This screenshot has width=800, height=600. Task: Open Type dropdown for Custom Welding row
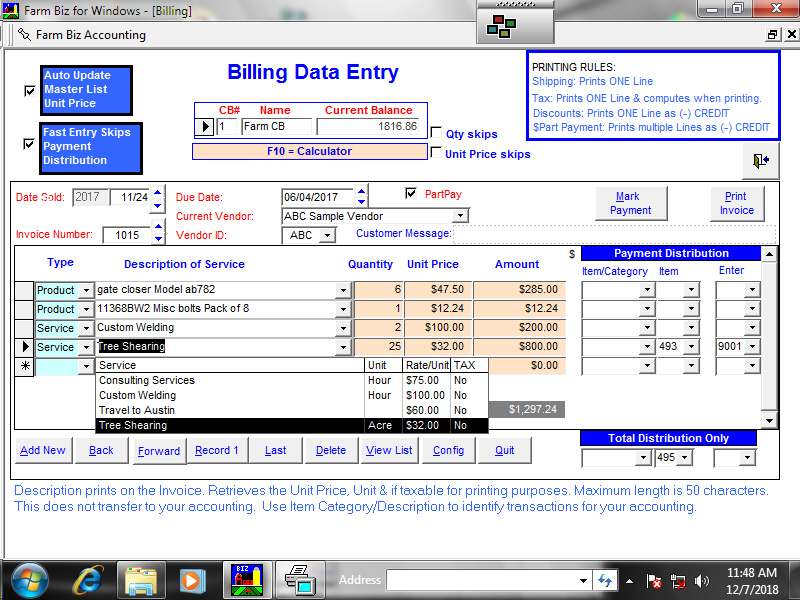(x=86, y=328)
